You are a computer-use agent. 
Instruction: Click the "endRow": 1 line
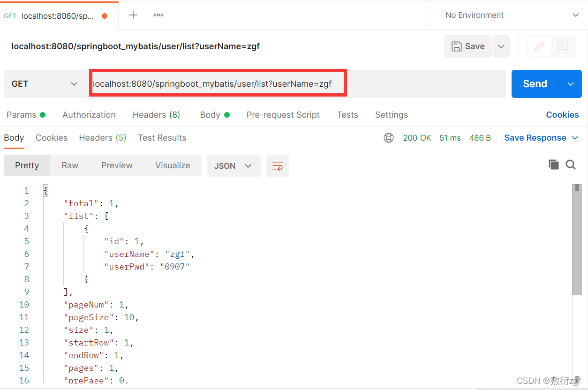coord(94,355)
